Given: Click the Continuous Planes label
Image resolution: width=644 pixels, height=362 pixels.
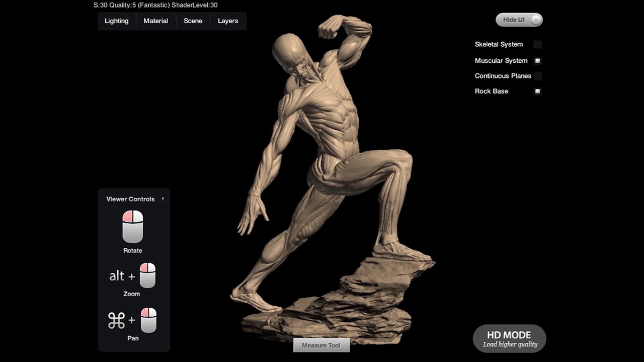Looking at the screenshot, I should click(x=503, y=76).
